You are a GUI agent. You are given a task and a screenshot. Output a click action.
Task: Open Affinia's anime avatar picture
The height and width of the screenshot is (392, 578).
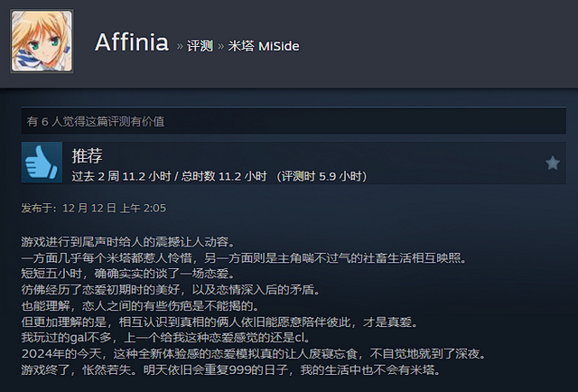point(42,42)
